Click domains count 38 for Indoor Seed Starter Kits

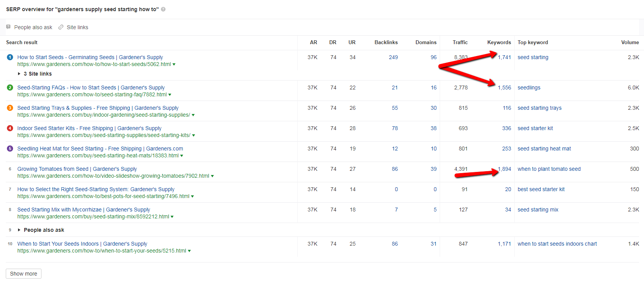point(434,128)
